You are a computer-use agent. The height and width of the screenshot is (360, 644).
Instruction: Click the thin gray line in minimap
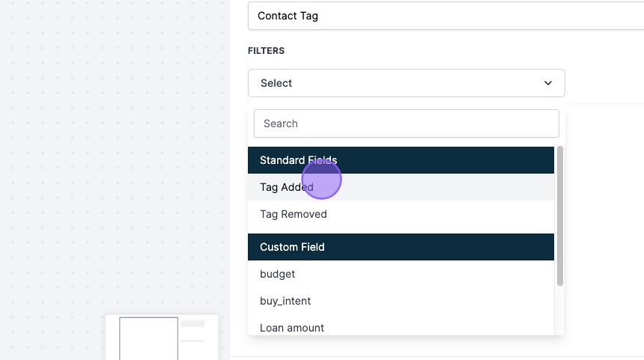[x=192, y=341]
